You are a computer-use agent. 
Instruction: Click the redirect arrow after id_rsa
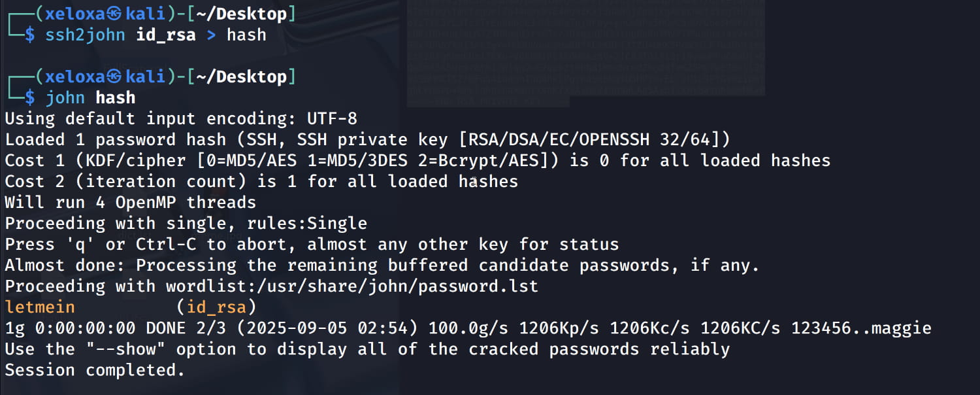coord(211,35)
